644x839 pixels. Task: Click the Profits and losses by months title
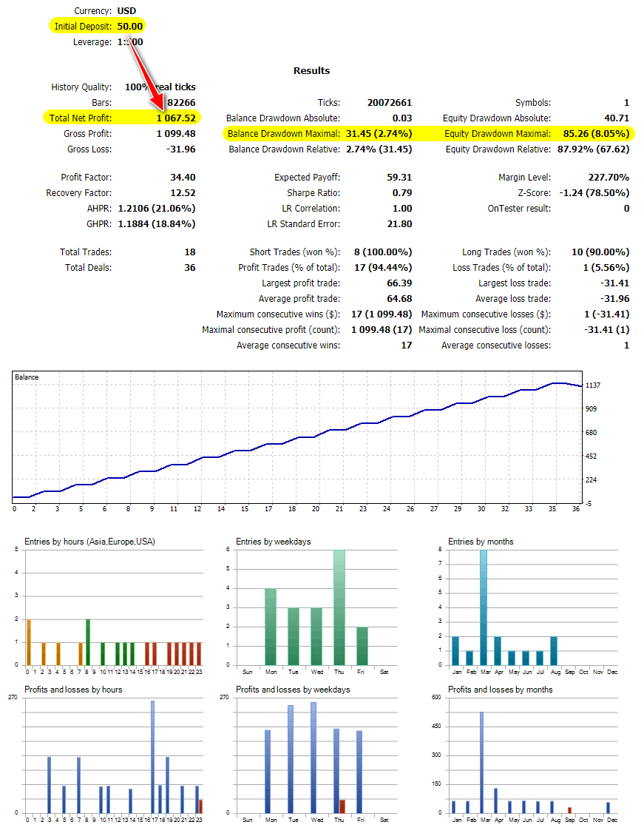point(500,690)
